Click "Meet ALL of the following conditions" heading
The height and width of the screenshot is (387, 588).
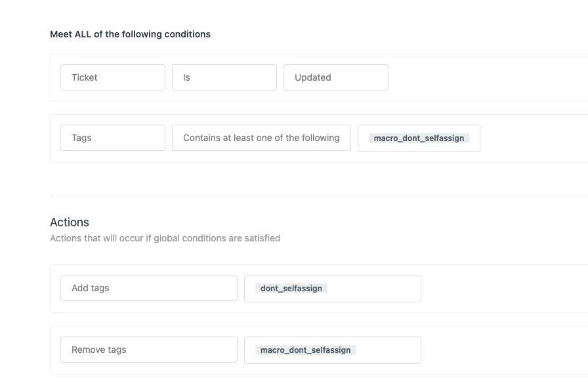point(130,34)
